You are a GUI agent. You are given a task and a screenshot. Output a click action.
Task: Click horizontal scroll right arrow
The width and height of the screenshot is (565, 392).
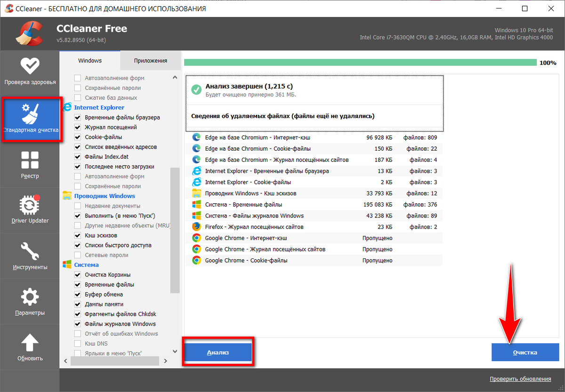coord(165,361)
